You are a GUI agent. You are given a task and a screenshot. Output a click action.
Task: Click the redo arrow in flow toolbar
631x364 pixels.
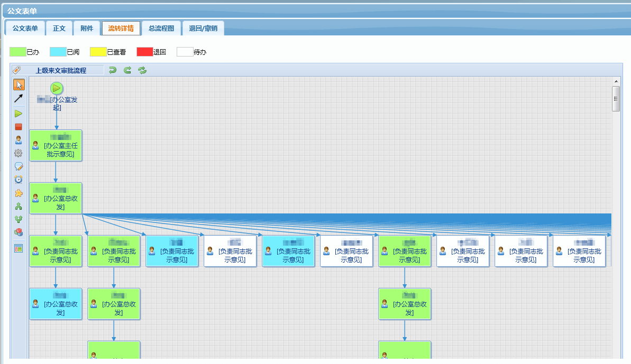(x=127, y=70)
